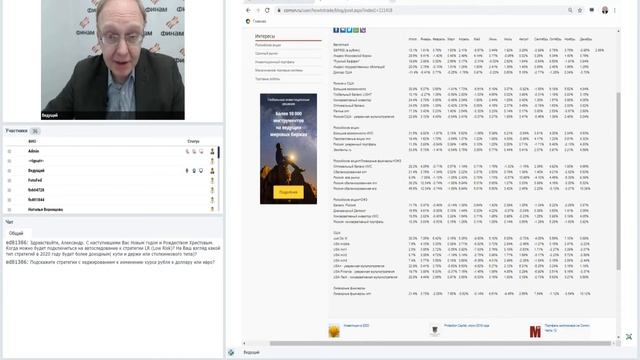Click the person icon in Ведущий's row
Viewport: 640px width, 360px height.
[x=212, y=171]
